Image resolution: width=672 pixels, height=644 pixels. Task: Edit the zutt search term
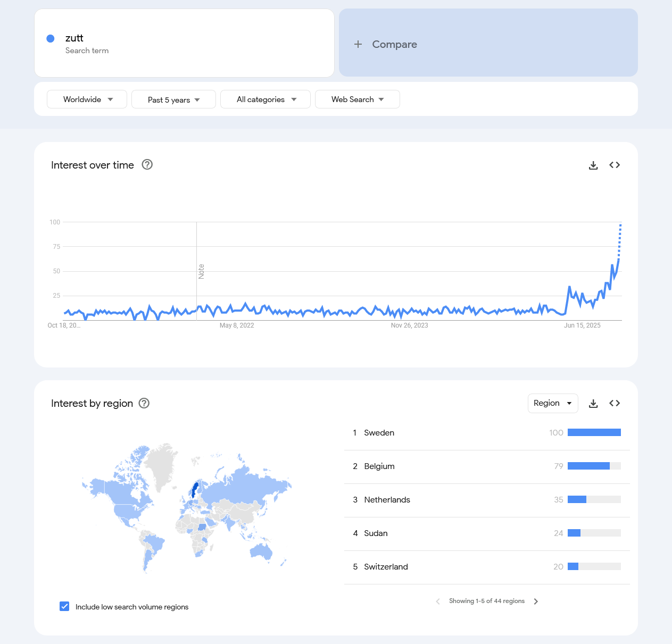click(x=74, y=38)
